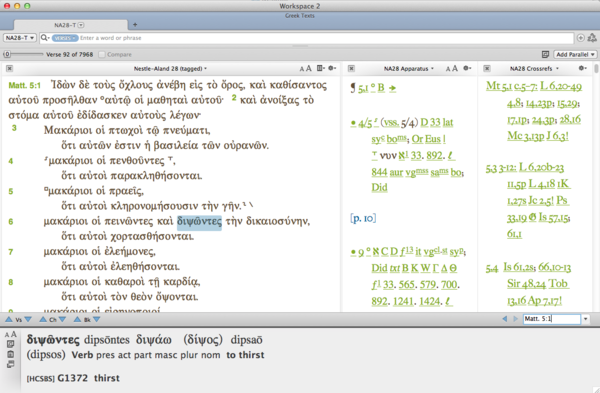This screenshot has width=600, height=393.
Task: Click the G1372 key number
Action: coord(73,378)
